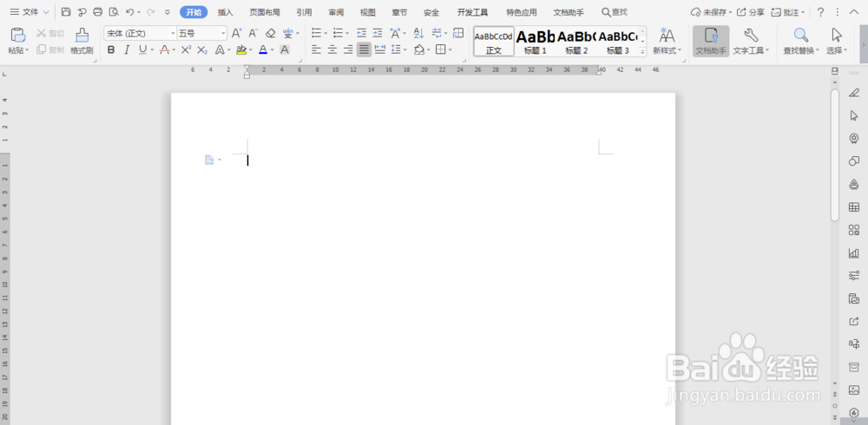Viewport: 868px width, 425px height.
Task: Set paragraph to left alignment
Action: [x=316, y=49]
